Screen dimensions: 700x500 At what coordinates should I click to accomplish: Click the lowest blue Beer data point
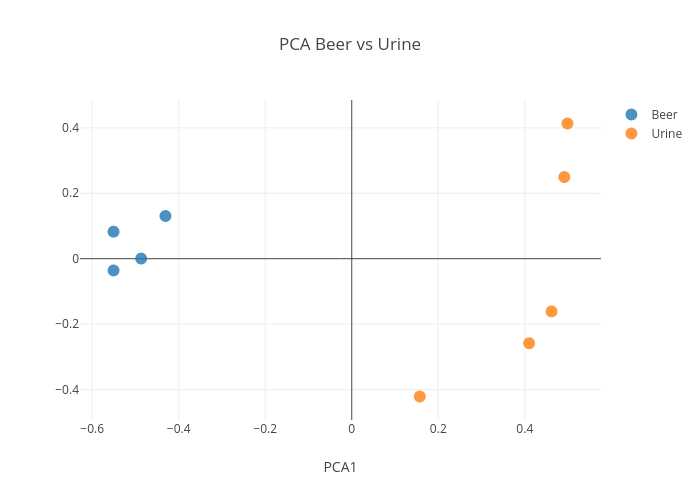tap(113, 270)
